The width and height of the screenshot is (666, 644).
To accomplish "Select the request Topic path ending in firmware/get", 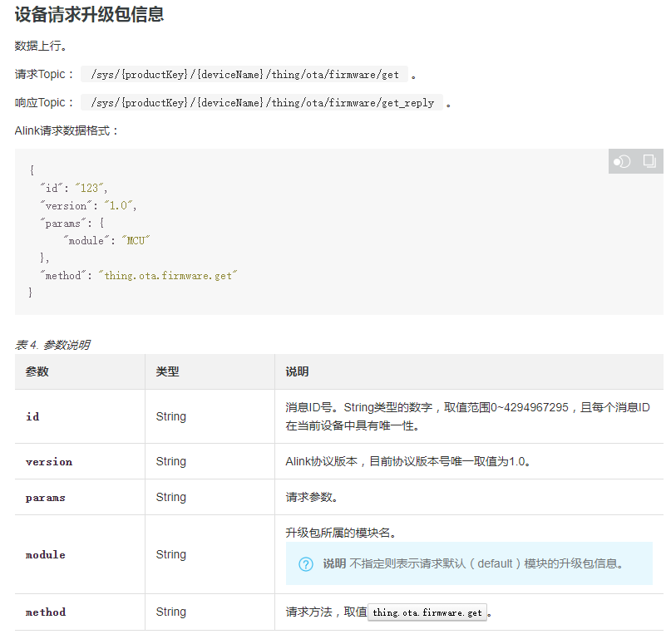I will [x=244, y=75].
